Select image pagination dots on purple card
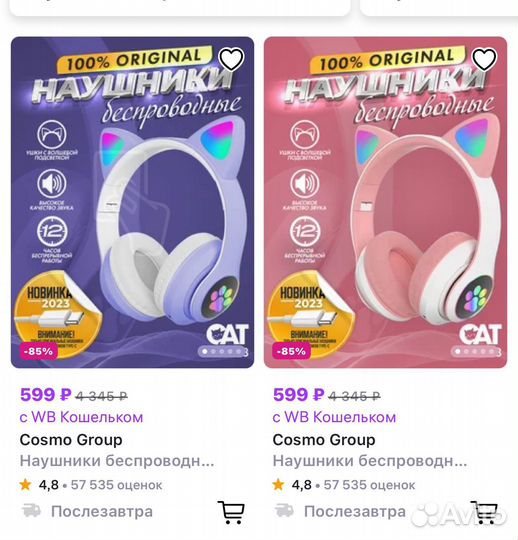 tap(222, 352)
